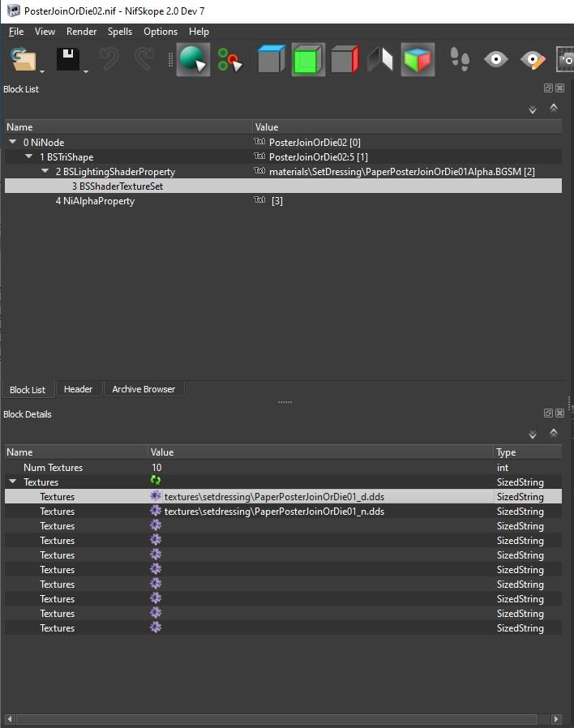Image resolution: width=574 pixels, height=728 pixels.
Task: Switch to the green front view cube
Action: (308, 60)
